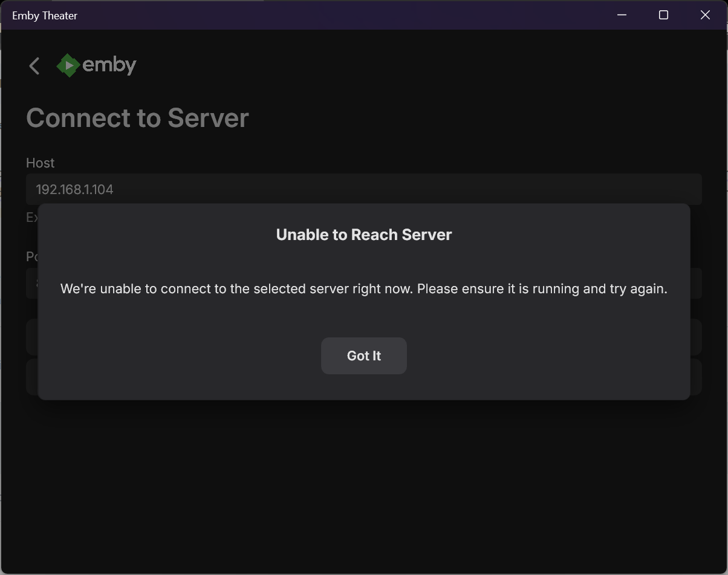Click the green Emby play logo
This screenshot has width=728, height=575.
click(x=68, y=65)
